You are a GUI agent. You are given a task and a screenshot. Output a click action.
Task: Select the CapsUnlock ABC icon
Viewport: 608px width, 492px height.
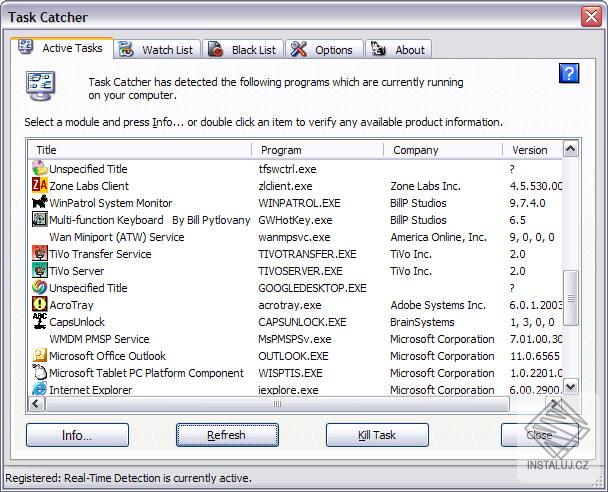40,321
